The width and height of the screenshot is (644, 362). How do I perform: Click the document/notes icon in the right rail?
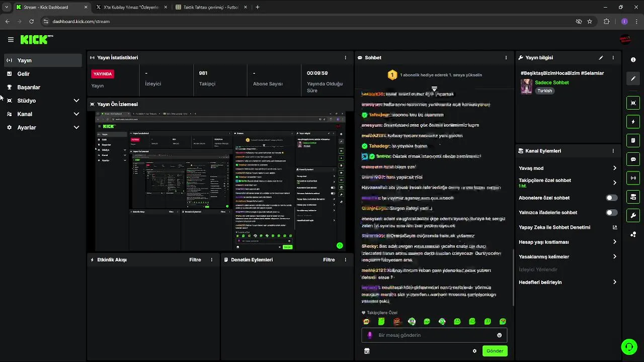point(633,140)
